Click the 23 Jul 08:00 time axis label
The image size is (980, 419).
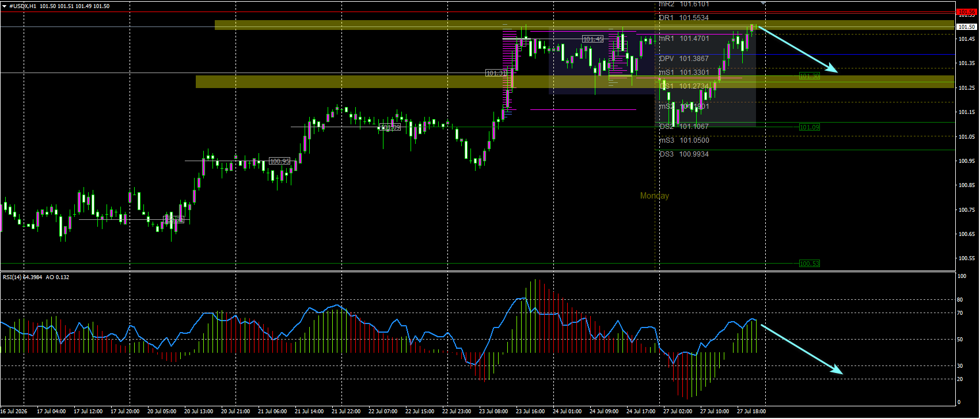[x=493, y=412]
